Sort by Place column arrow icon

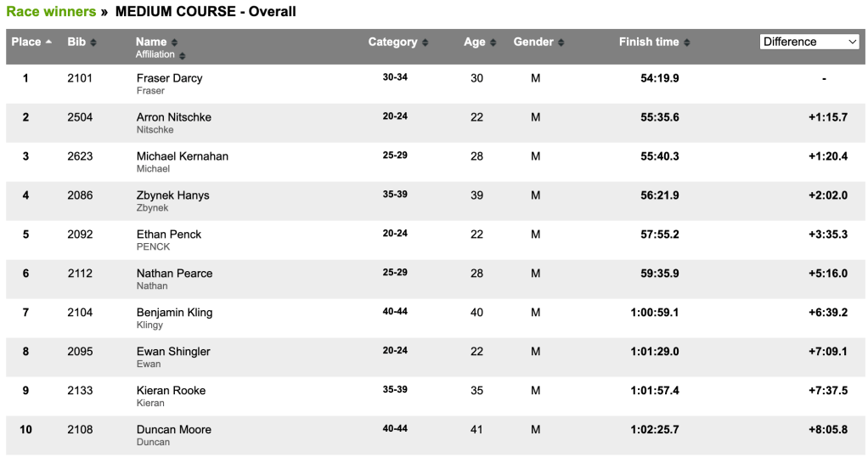48,42
